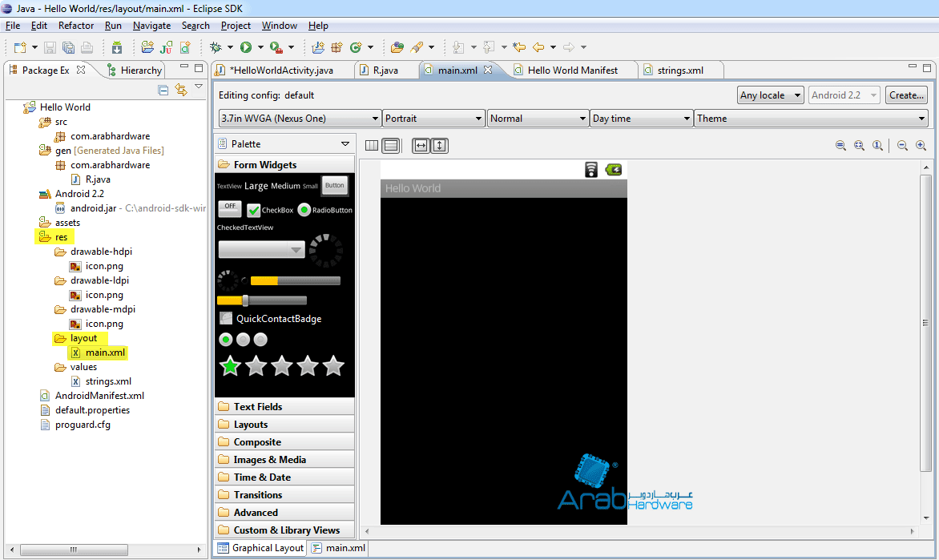Click the Search flashlight toolbar icon

pos(417,47)
